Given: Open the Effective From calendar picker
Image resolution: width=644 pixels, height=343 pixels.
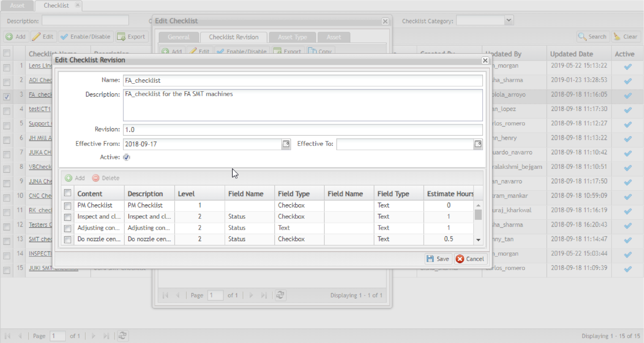Looking at the screenshot, I should point(286,144).
